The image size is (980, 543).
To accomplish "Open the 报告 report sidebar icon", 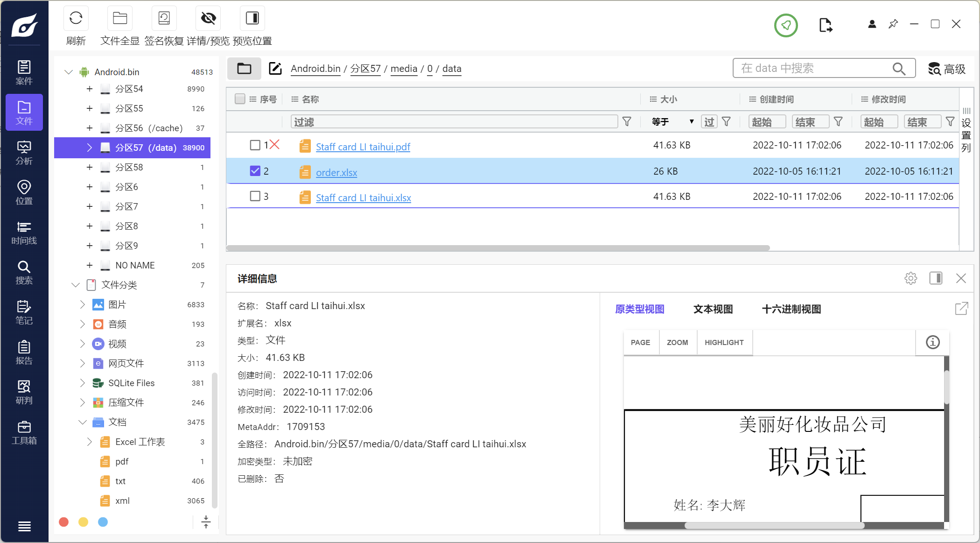I will pyautogui.click(x=24, y=353).
